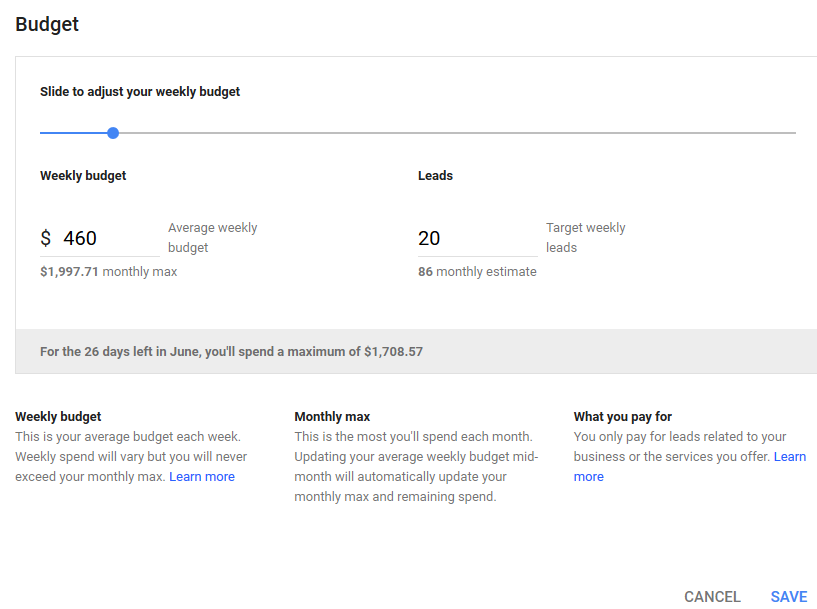Screen dimensions: 817x609
Task: Click the blue filled part of the slider track
Action: coord(73,133)
